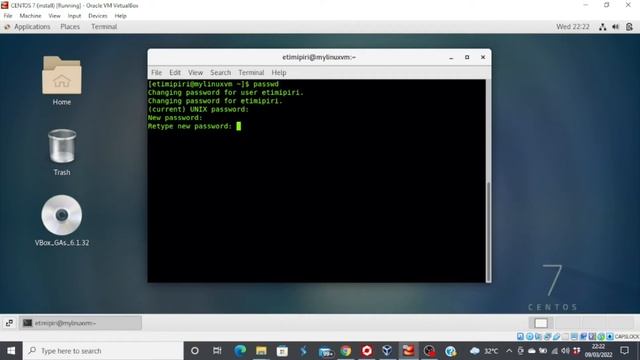Screen dimensions: 640x360
Task: Open the CentOS Places menu
Action: tap(70, 27)
